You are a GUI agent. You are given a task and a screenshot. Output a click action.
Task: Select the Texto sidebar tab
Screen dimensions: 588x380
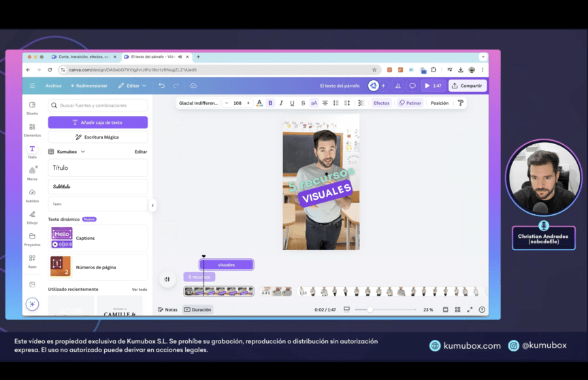click(x=32, y=152)
